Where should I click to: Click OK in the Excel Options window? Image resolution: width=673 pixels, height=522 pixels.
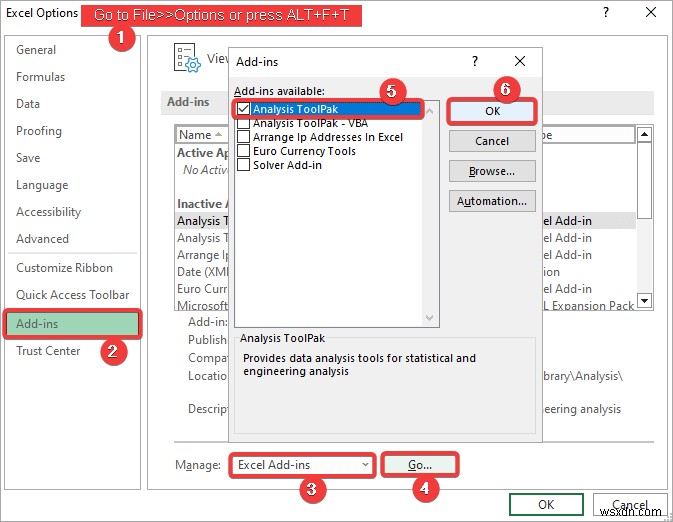tap(546, 504)
